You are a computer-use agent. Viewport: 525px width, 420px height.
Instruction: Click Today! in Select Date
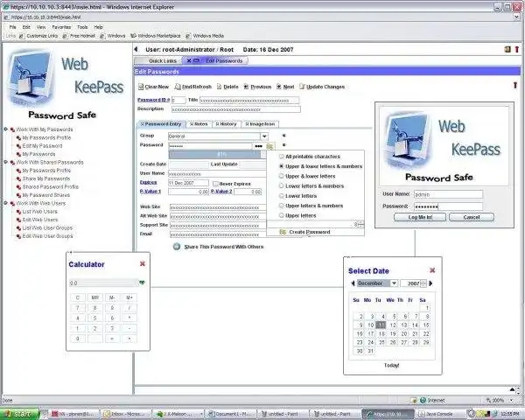[x=391, y=365]
